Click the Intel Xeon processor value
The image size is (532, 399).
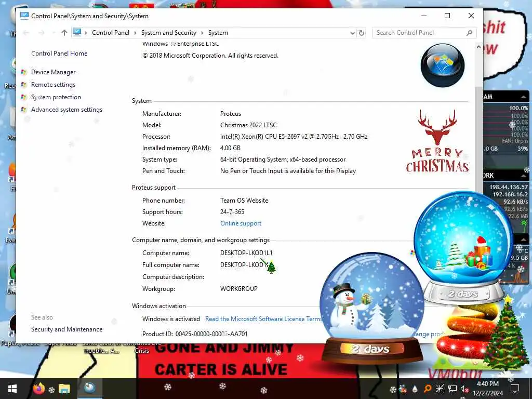(294, 137)
